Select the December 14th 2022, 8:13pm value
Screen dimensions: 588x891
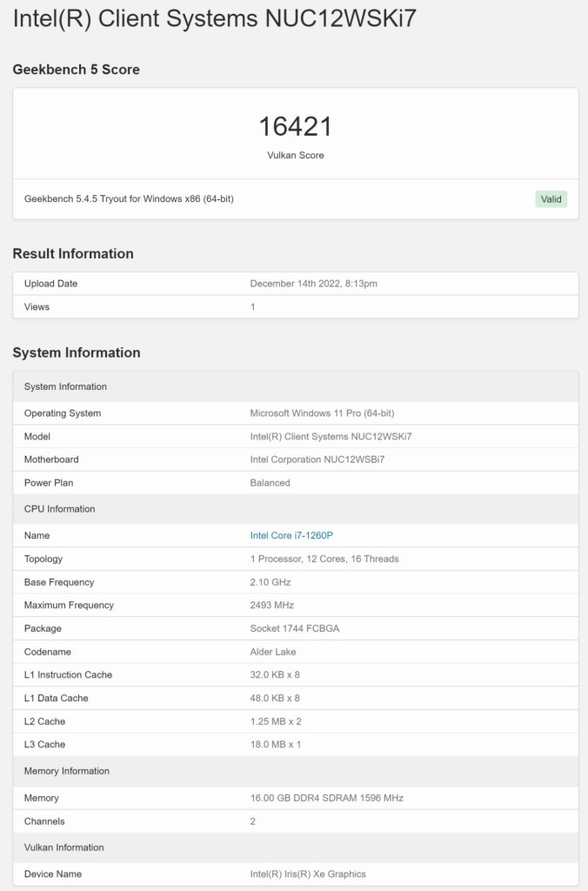coord(314,284)
